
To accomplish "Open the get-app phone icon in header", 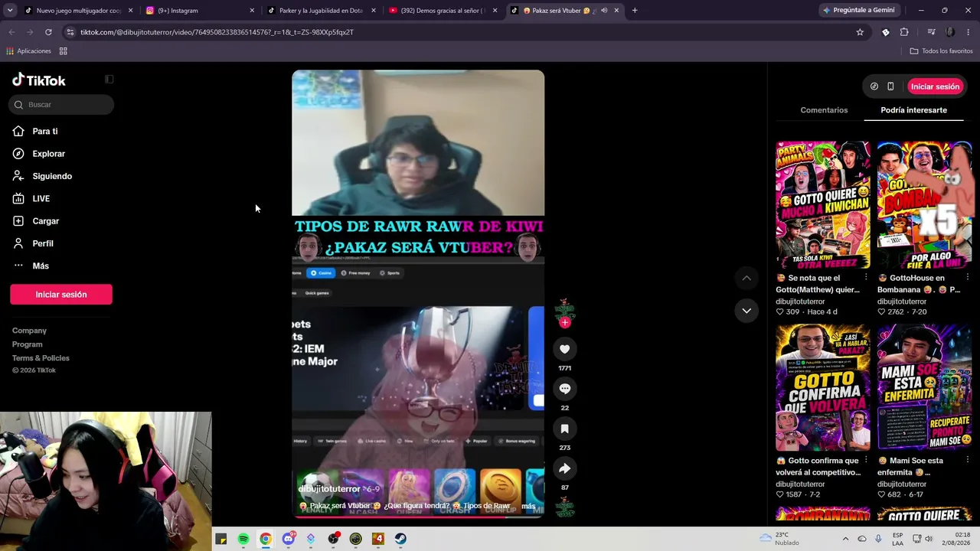I will click(890, 86).
